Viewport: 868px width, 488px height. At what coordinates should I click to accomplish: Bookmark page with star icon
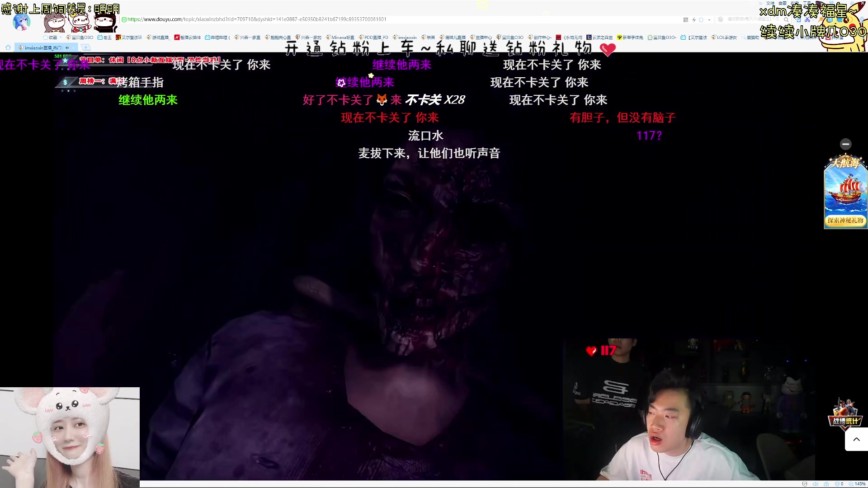pyautogui.click(x=701, y=20)
